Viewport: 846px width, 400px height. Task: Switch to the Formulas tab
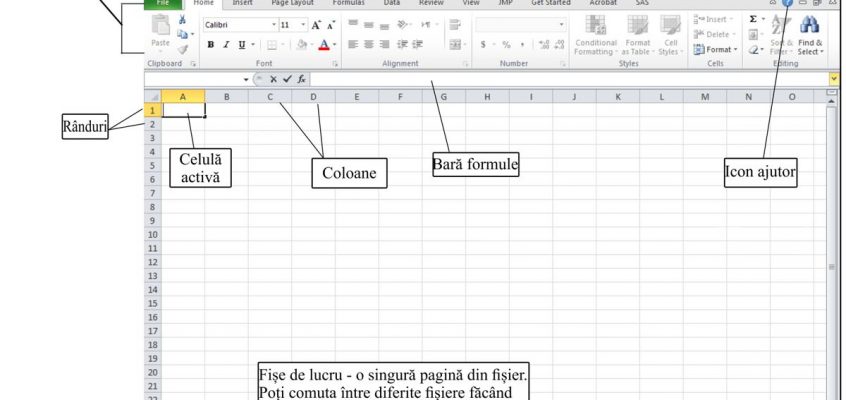coord(348,3)
